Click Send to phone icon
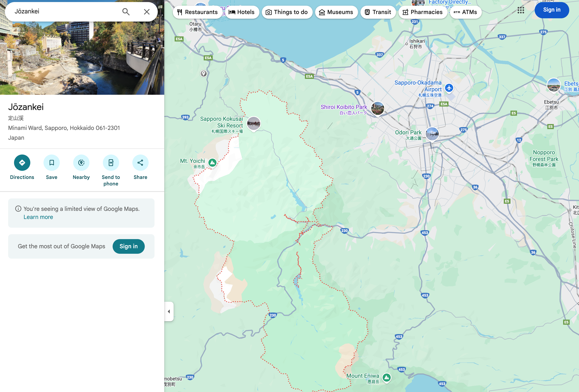The image size is (579, 392). [111, 163]
